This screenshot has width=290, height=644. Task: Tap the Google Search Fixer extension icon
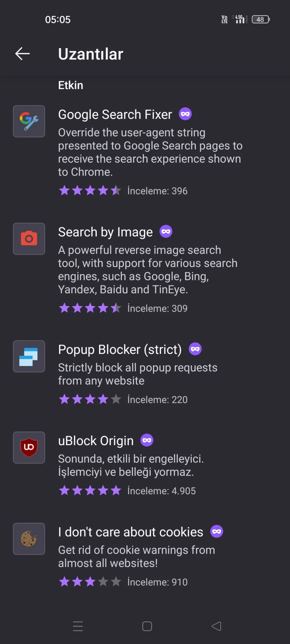coord(29,121)
